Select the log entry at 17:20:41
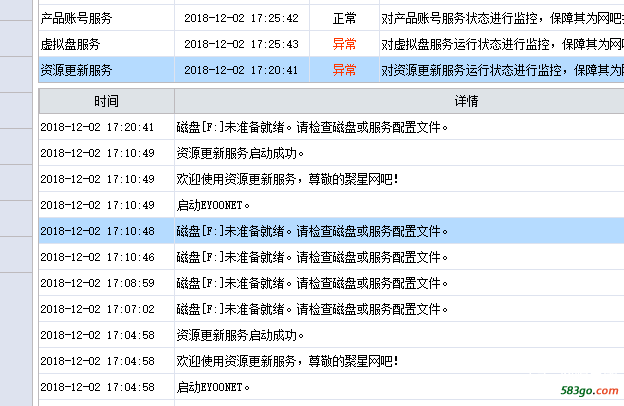The height and width of the screenshot is (406, 624). [310, 128]
